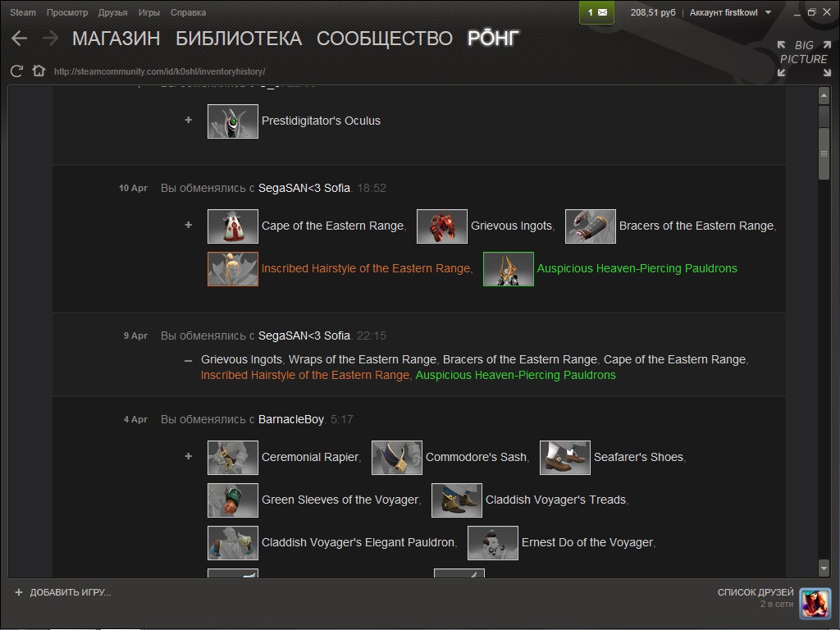
Task: Click Wraps of the Eastern Range text
Action: [363, 359]
